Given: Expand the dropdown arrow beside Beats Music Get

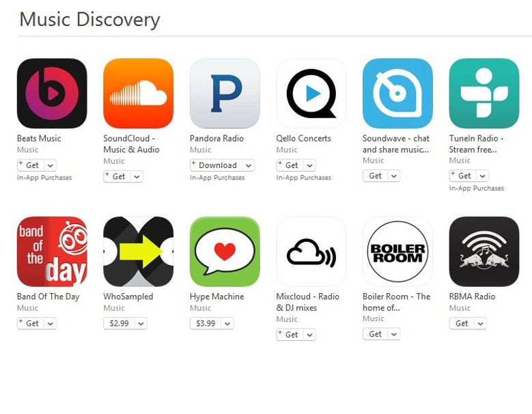Looking at the screenshot, I should tap(51, 165).
